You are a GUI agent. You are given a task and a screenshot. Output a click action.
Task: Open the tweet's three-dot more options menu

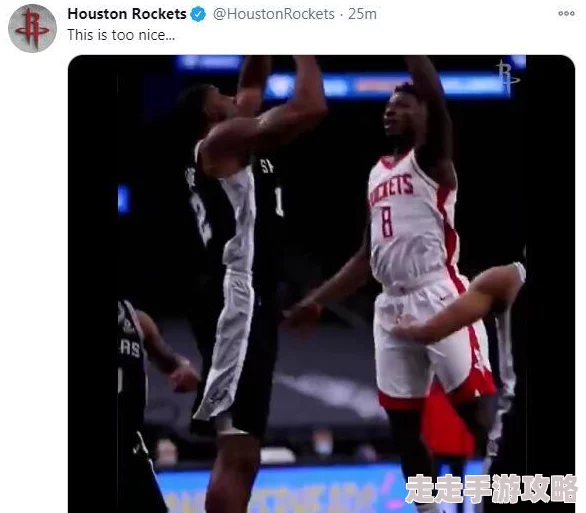click(x=566, y=13)
